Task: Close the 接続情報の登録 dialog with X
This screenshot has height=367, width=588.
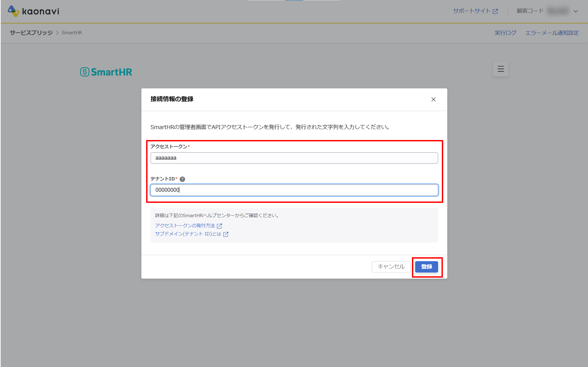Action: [x=433, y=99]
